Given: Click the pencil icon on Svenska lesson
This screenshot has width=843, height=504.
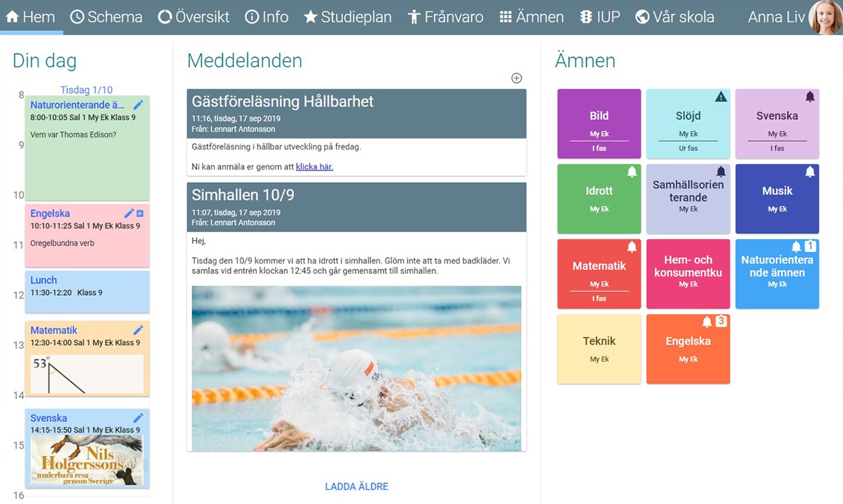Looking at the screenshot, I should (138, 418).
